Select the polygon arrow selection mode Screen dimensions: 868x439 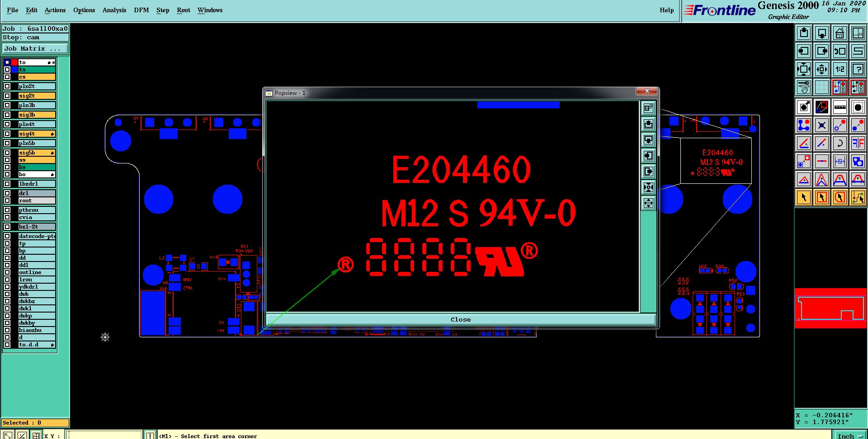(840, 197)
